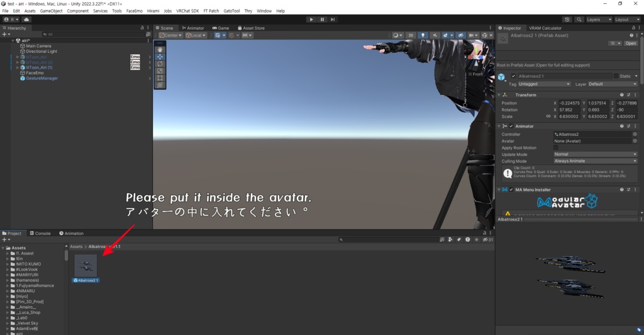
Task: Open the Layer Default dropdown
Action: tap(612, 84)
